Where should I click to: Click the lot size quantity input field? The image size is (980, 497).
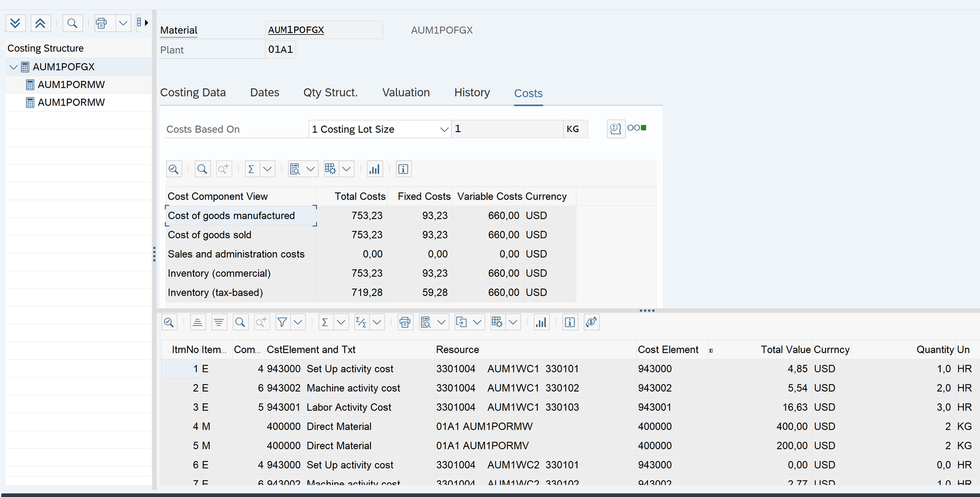(x=507, y=129)
